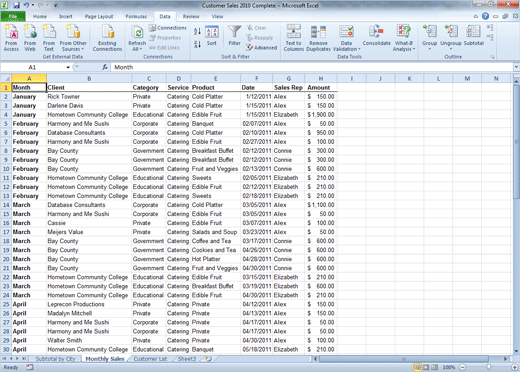Image resolution: width=520 pixels, height=372 pixels.
Task: Click the zoom slider in status bar
Action: [x=489, y=367]
